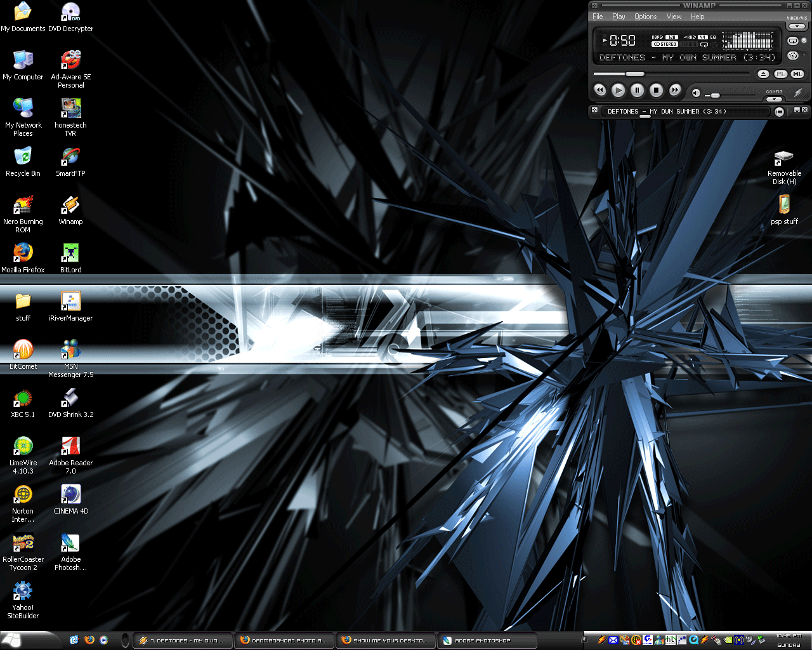Switch to 'Show Me Your Desktop' Firefox window
The image size is (812, 650).
[386, 640]
